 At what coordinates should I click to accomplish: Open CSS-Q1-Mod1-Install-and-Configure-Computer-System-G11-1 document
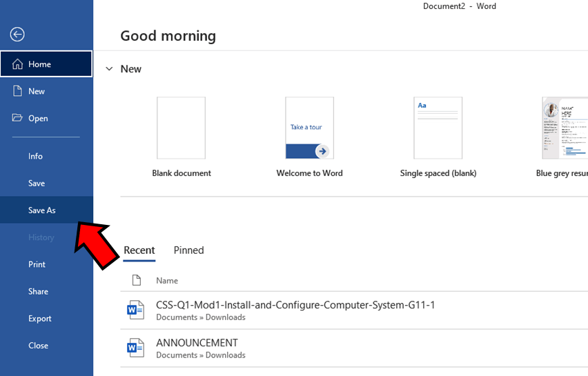point(354,310)
